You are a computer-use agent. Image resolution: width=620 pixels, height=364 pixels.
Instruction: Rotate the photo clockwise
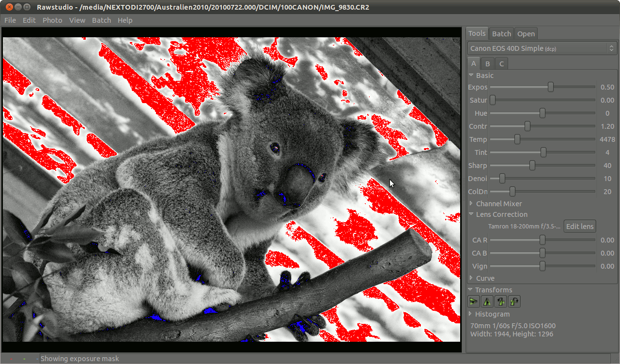tap(514, 302)
